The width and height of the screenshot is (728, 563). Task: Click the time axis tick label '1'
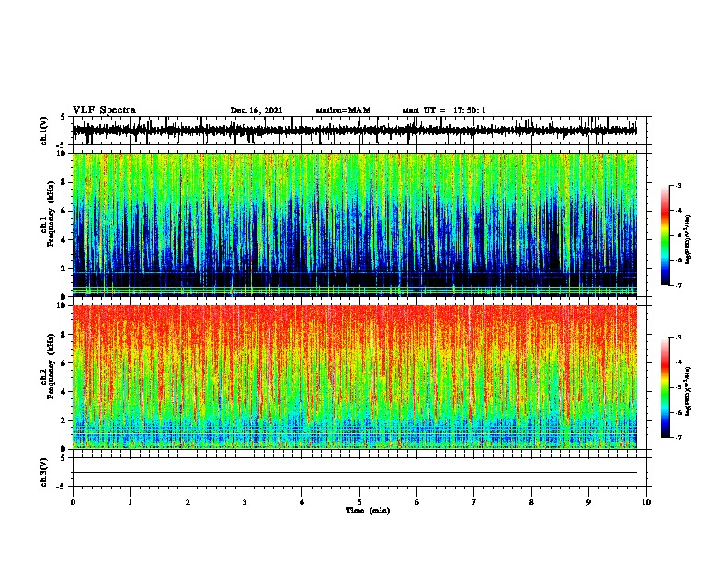point(130,502)
